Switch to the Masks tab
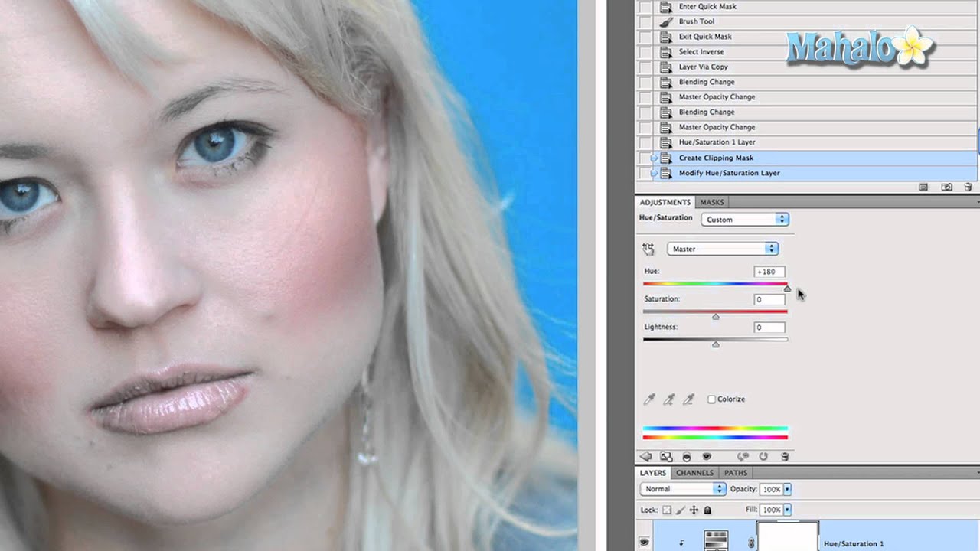 pyautogui.click(x=712, y=202)
